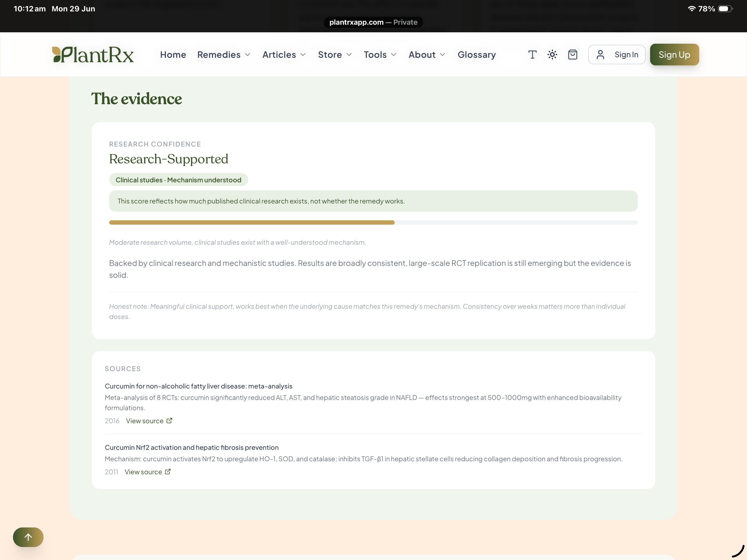Click the 'This score reflects' notice banner

tap(373, 201)
